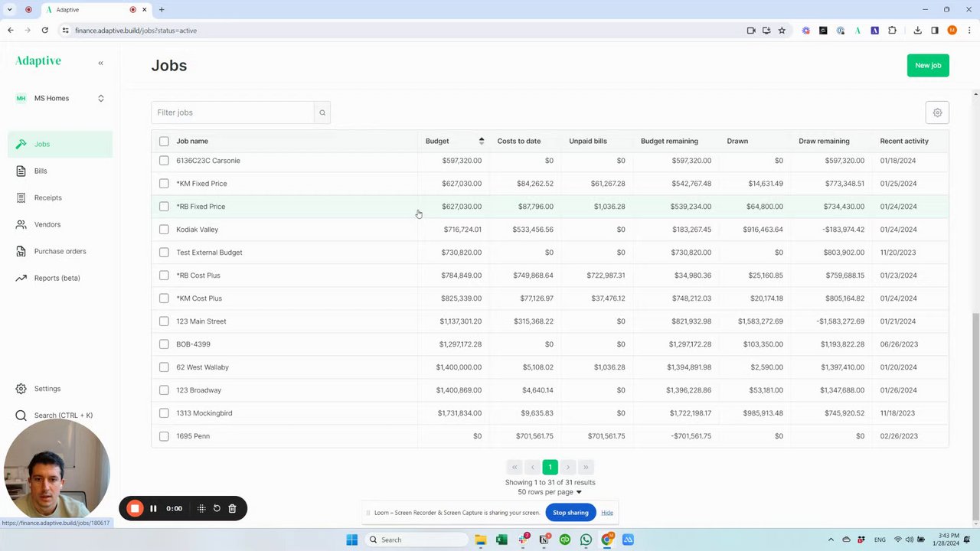Screen dimensions: 980x551
Task: Close the Adaptive browser tab
Action: [x=144, y=10]
